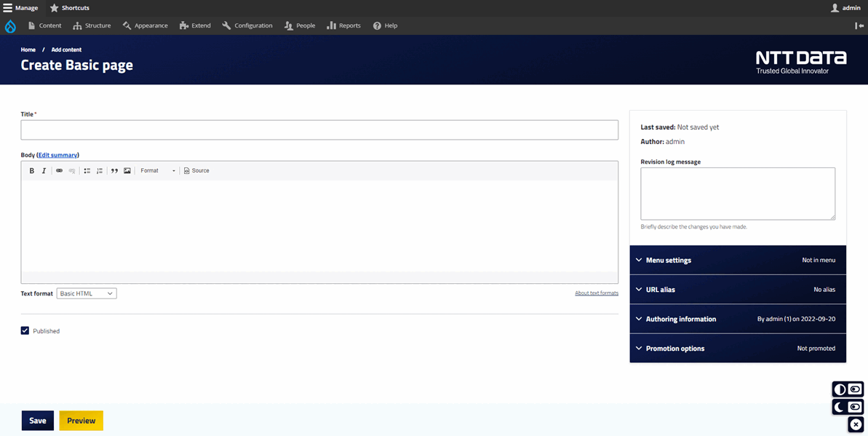
Task: Open the Configuration admin menu
Action: click(x=247, y=25)
